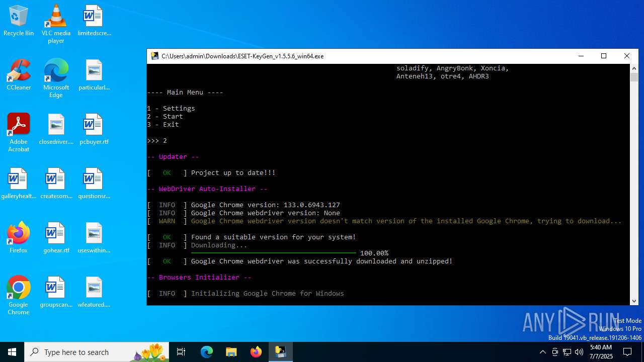Image resolution: width=644 pixels, height=362 pixels.
Task: Launch VLC media player shortcut
Action: coord(56,24)
